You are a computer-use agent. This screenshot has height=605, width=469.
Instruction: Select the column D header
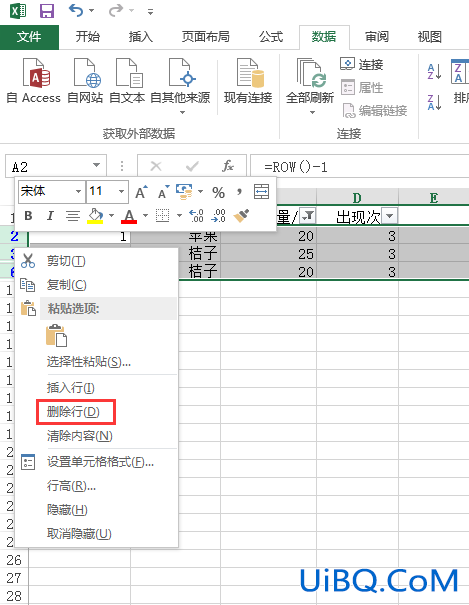point(357,198)
